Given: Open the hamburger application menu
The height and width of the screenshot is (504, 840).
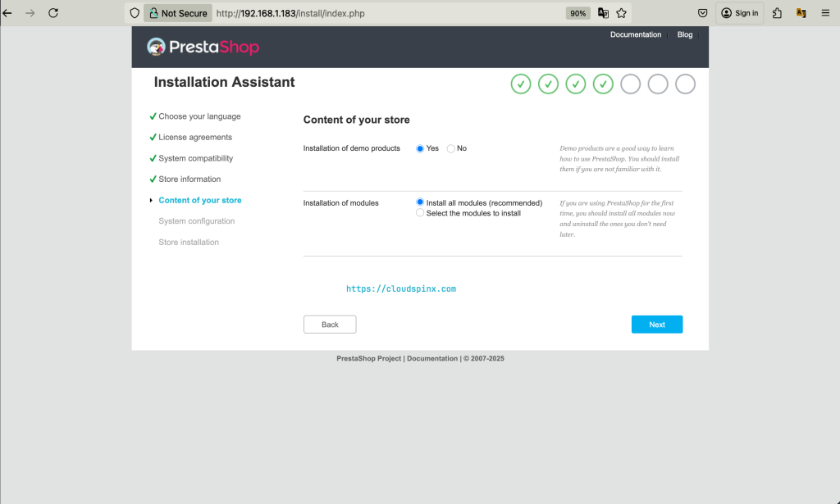Looking at the screenshot, I should pyautogui.click(x=826, y=13).
